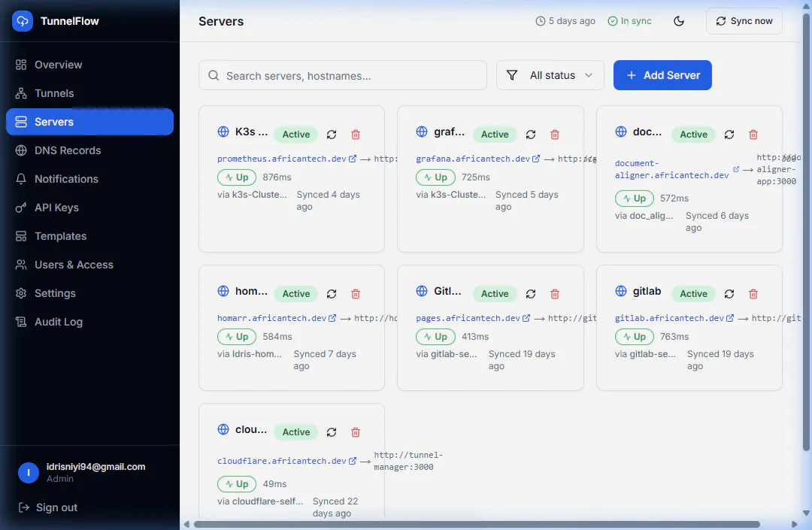The width and height of the screenshot is (812, 530).
Task: Open API Keys in the sidebar
Action: tap(89, 207)
